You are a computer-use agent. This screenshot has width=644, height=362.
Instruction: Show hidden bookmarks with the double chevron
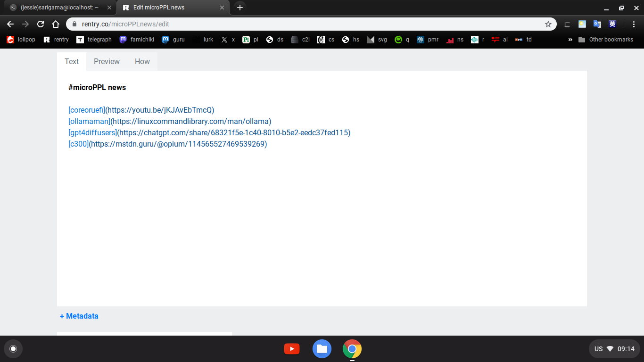click(570, 40)
